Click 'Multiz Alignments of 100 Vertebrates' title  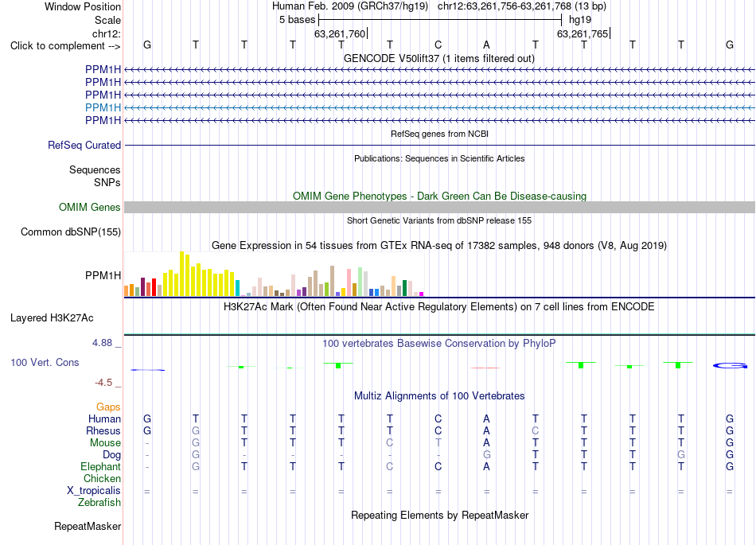[x=439, y=396]
